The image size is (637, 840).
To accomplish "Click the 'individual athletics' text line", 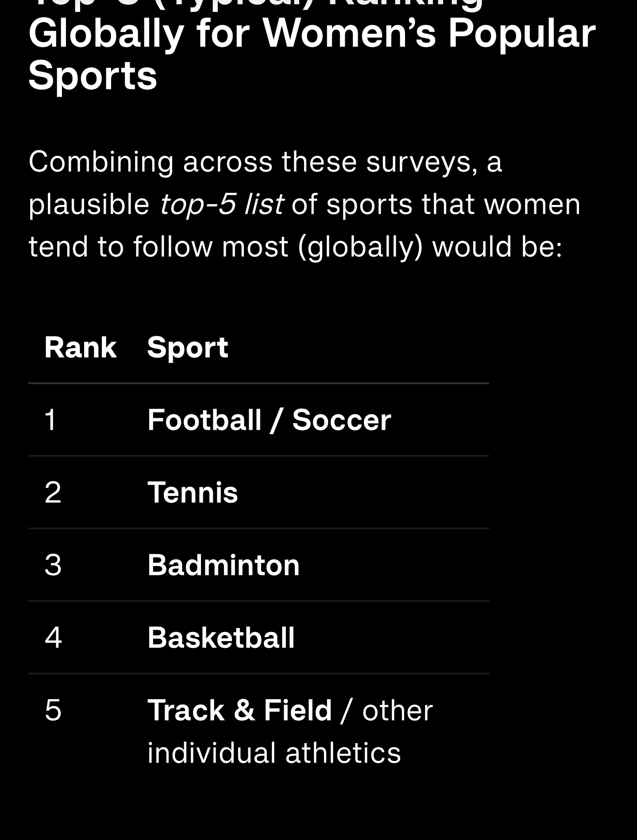I will pos(274,752).
